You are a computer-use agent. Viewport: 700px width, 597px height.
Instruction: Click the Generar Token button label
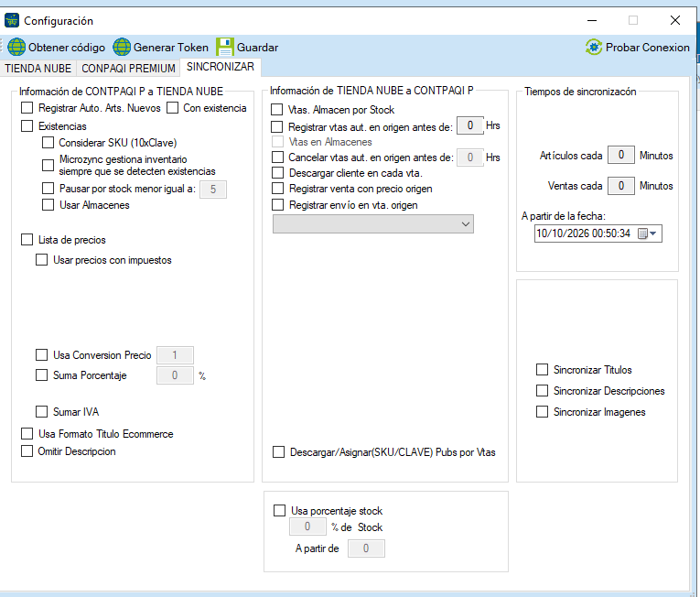coord(170,48)
